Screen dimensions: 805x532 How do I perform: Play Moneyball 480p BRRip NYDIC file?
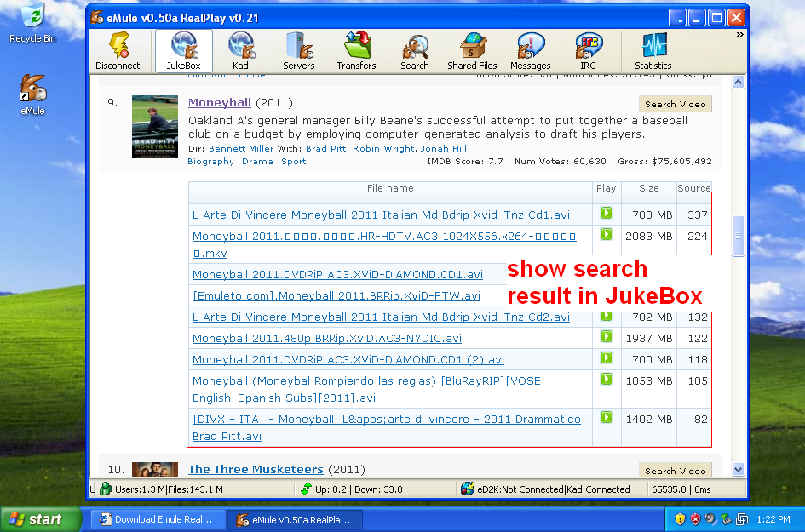coord(607,336)
